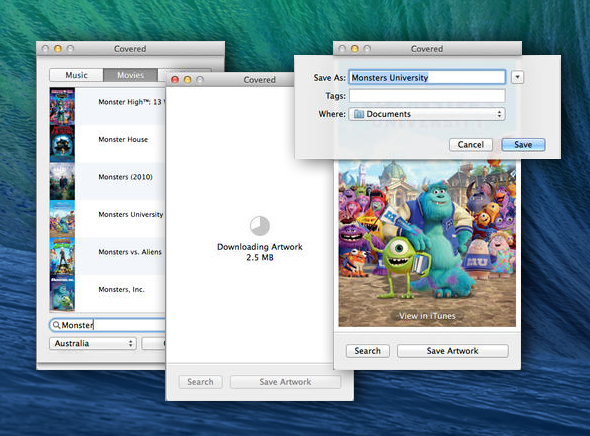Screen dimensions: 590x436
Task: Select 'Monsters University' in results list
Action: pos(108,219)
